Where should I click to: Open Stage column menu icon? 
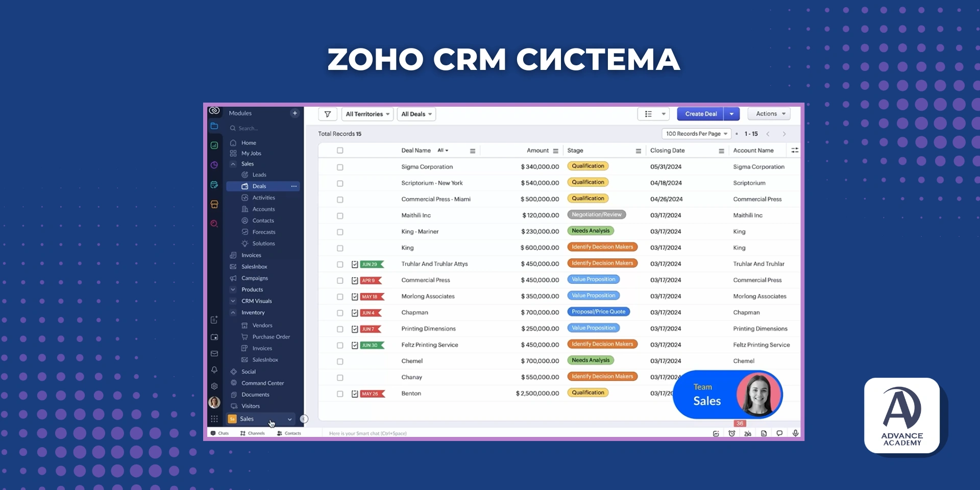638,151
